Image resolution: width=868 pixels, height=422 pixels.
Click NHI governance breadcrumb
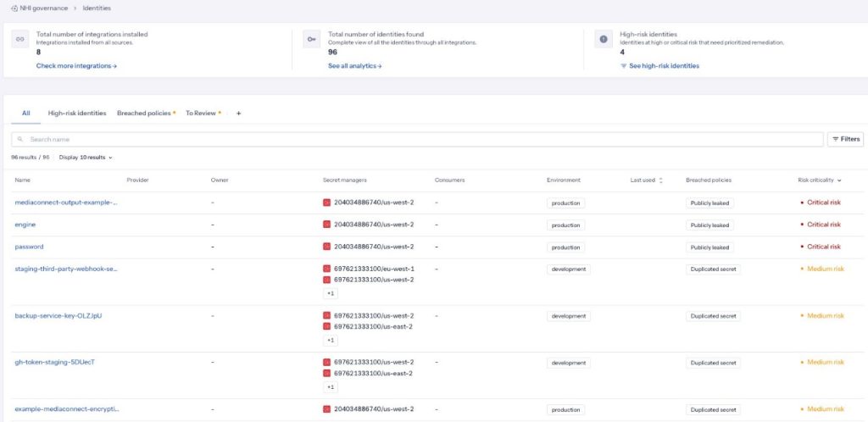click(44, 8)
